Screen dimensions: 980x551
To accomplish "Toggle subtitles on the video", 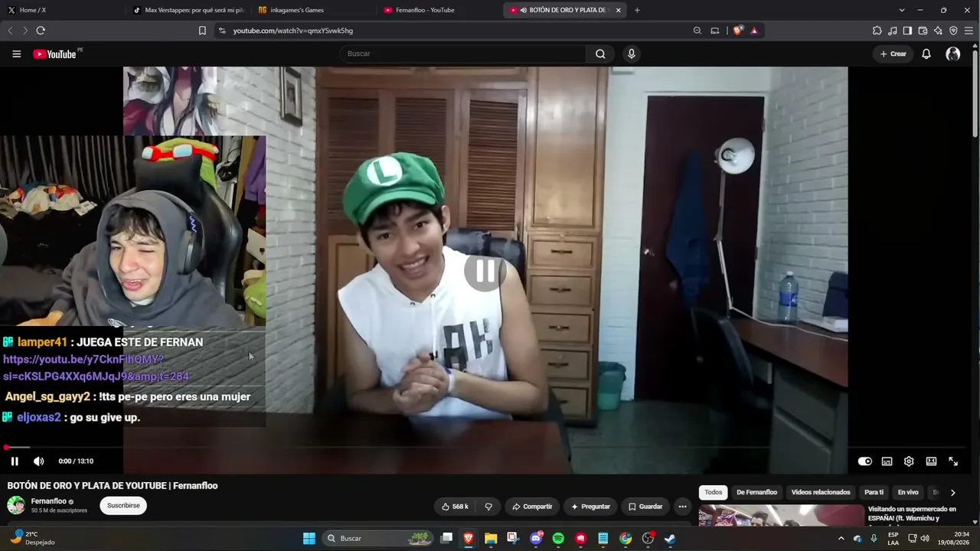I will 887,461.
